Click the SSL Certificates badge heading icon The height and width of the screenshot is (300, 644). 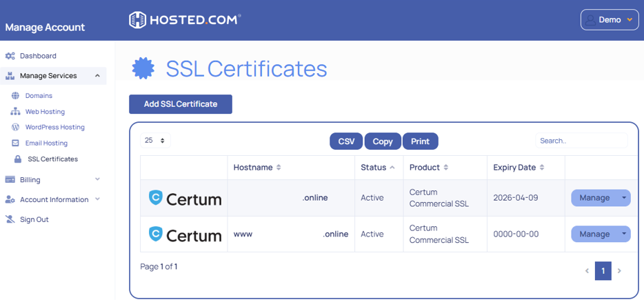143,69
